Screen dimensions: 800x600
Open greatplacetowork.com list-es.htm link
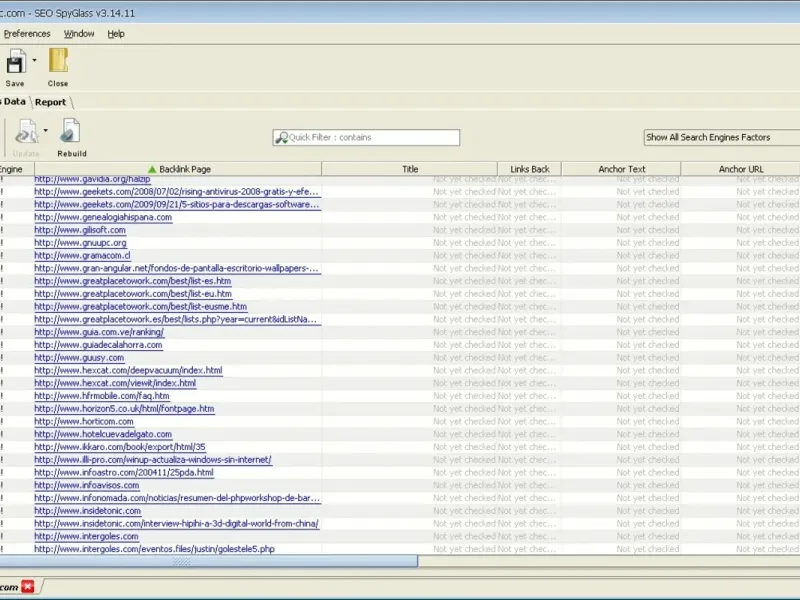point(133,281)
